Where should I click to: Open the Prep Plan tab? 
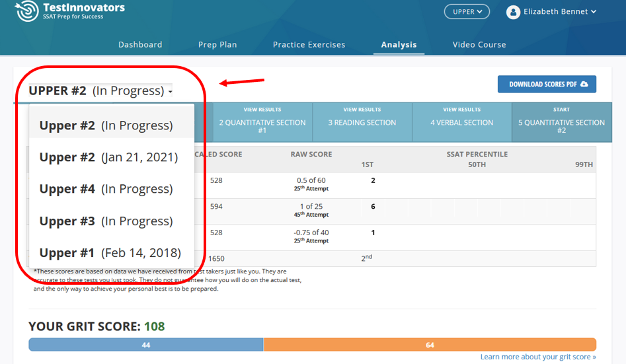coord(217,45)
